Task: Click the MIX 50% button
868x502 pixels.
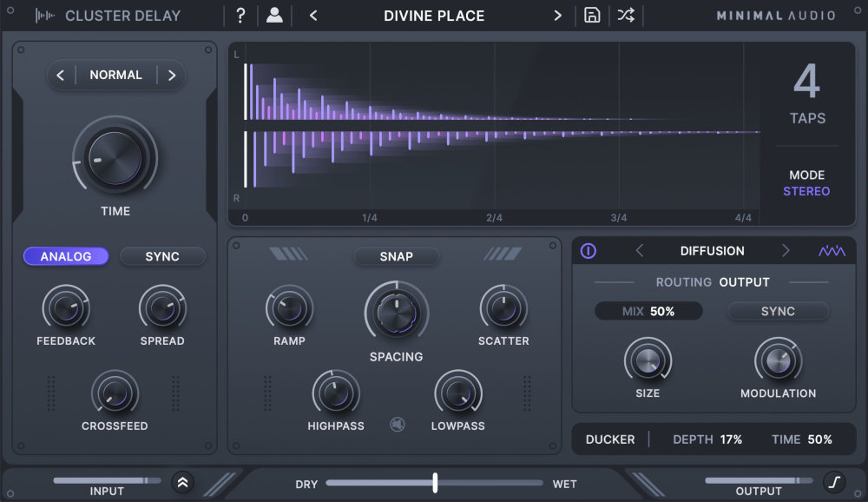Action: [x=648, y=311]
